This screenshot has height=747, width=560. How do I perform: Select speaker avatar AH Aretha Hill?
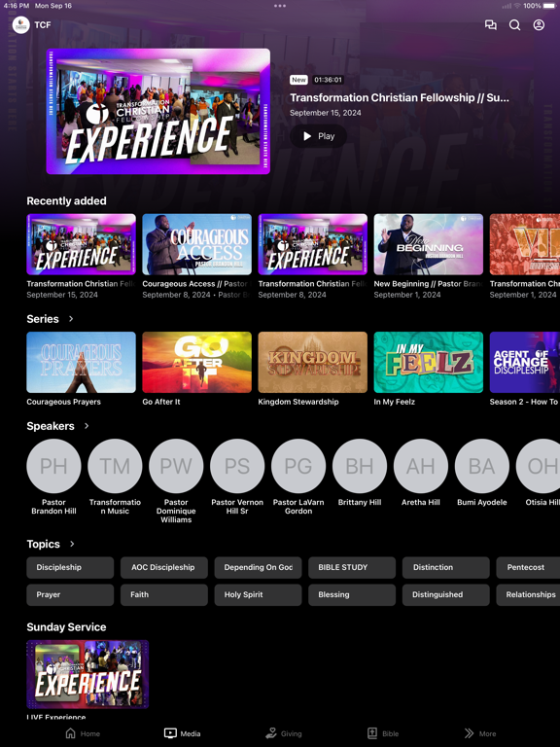[x=420, y=466]
